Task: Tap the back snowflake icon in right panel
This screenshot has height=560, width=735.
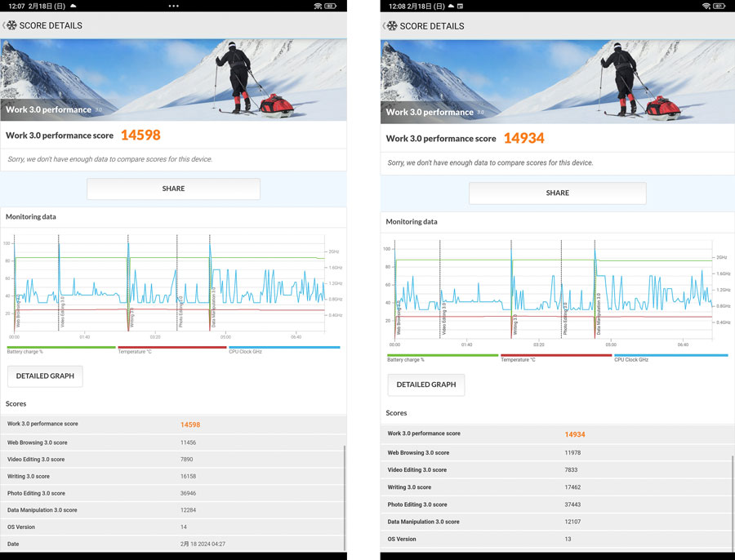Action: (391, 26)
